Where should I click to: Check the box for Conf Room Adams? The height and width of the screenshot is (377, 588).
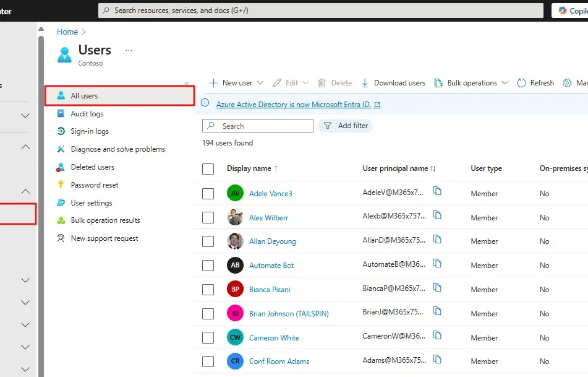[x=208, y=361]
